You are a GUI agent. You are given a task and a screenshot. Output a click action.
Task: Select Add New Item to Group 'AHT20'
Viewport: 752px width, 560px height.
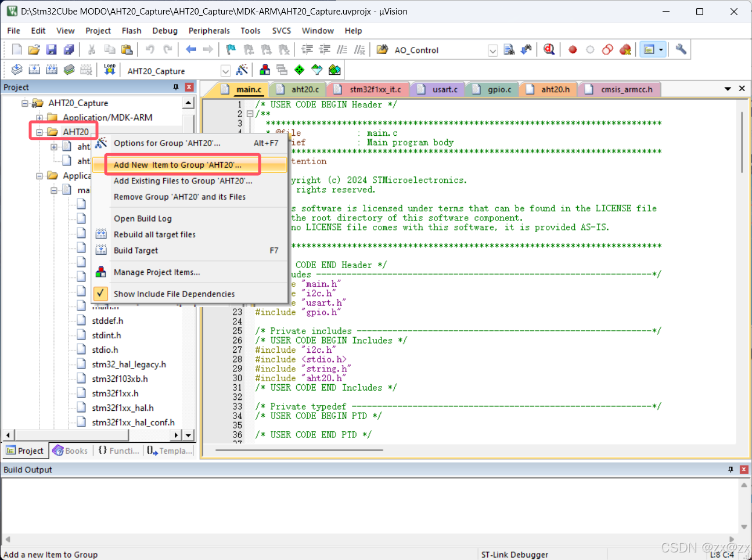[x=177, y=165]
